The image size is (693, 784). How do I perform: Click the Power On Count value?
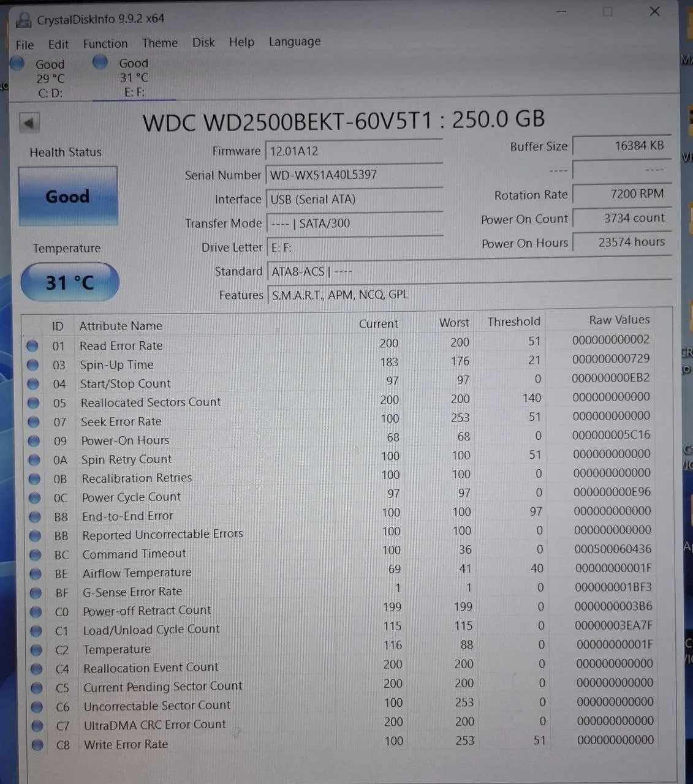[x=621, y=218]
